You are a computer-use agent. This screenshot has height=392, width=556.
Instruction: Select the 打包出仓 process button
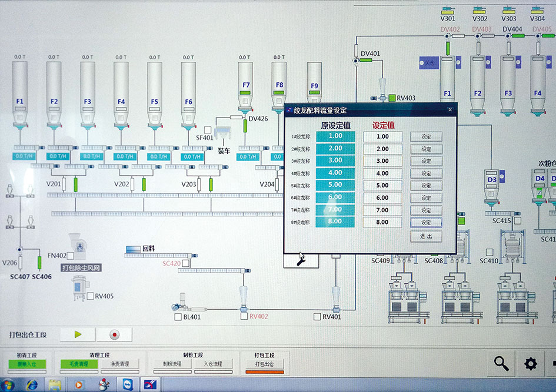point(265,364)
